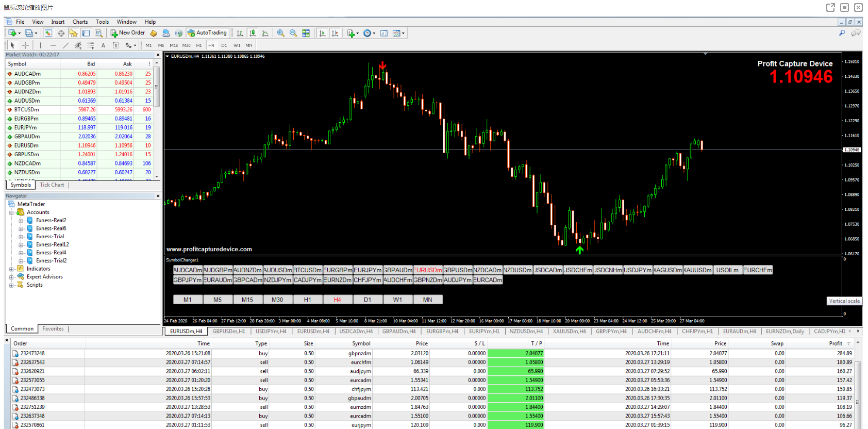Click the New Order button

128,33
